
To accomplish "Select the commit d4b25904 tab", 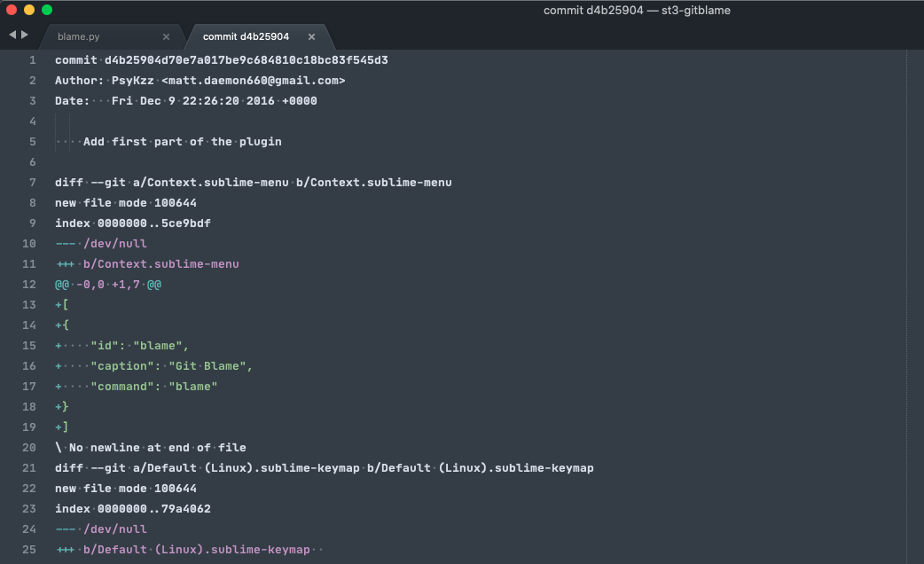I will click(246, 36).
